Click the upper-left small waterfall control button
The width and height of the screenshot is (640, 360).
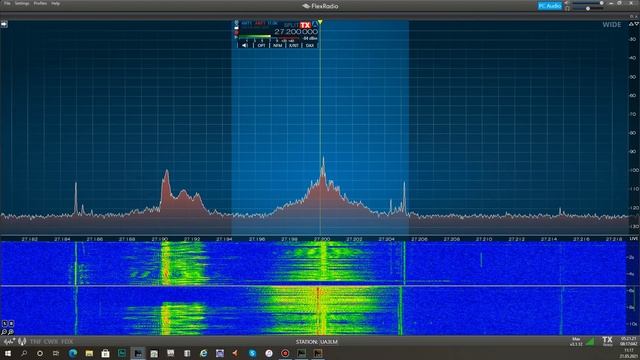pyautogui.click(x=5, y=324)
